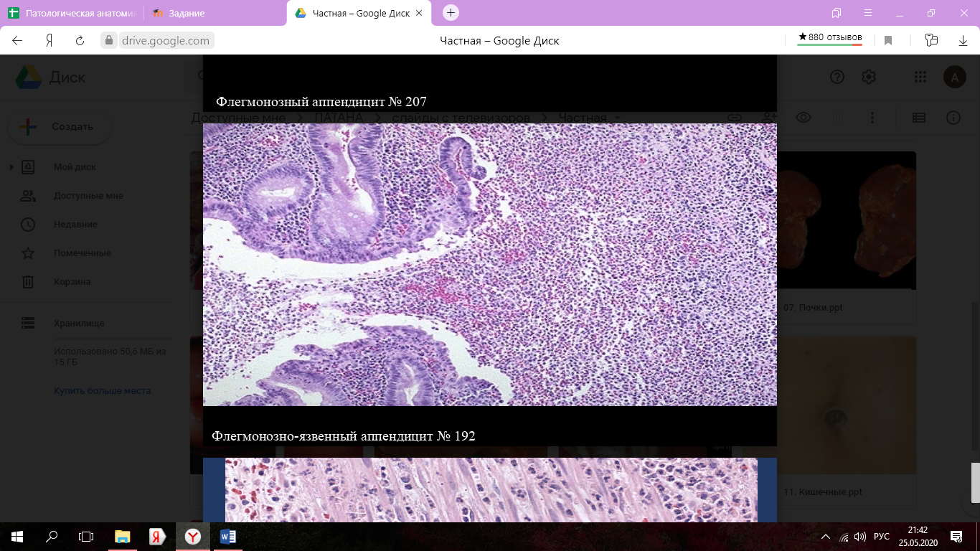Viewport: 980px width, 551px height.
Task: Open the Word app on the taskbar
Action: click(x=228, y=536)
